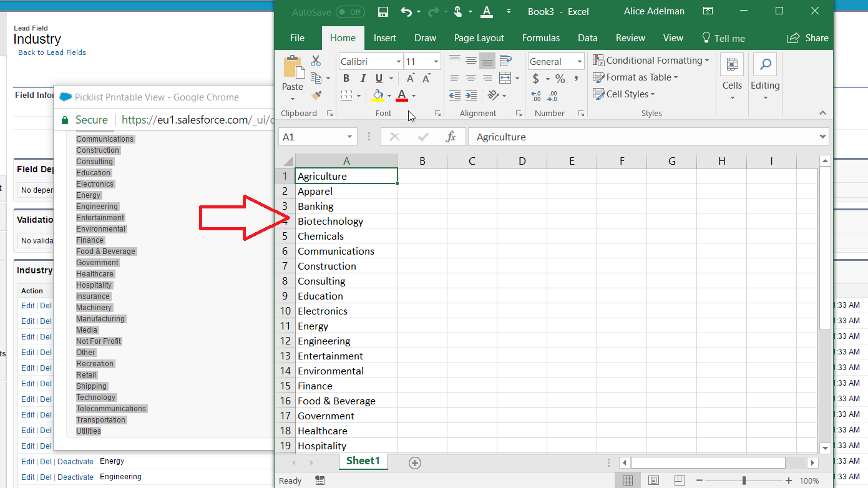Click the Orientation text-angle icon
Screen dimensions: 868x488
point(494,95)
